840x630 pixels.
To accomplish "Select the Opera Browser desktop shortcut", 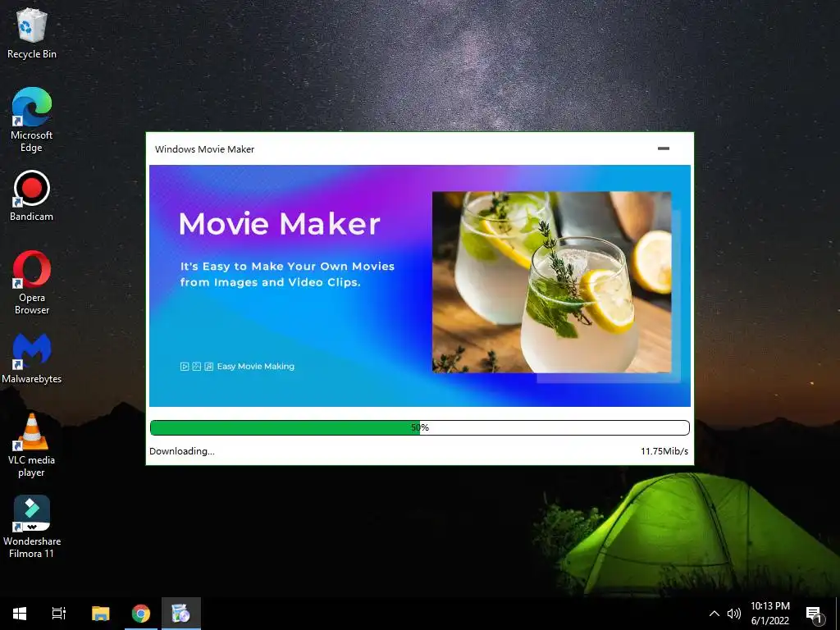I will pyautogui.click(x=32, y=282).
